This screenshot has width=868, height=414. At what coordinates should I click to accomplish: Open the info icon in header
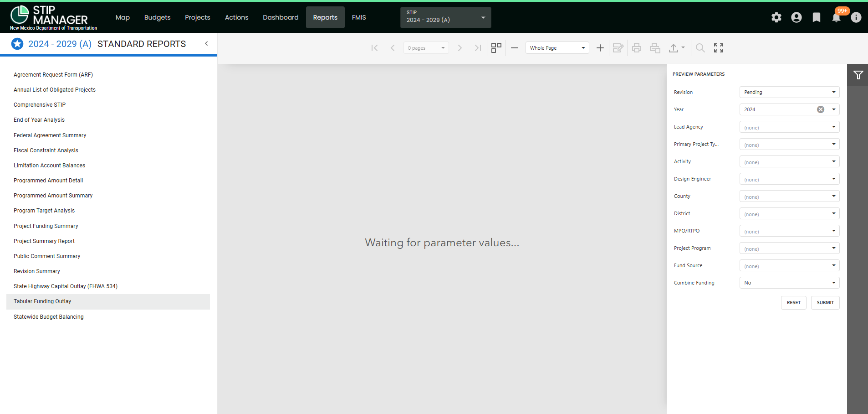856,17
